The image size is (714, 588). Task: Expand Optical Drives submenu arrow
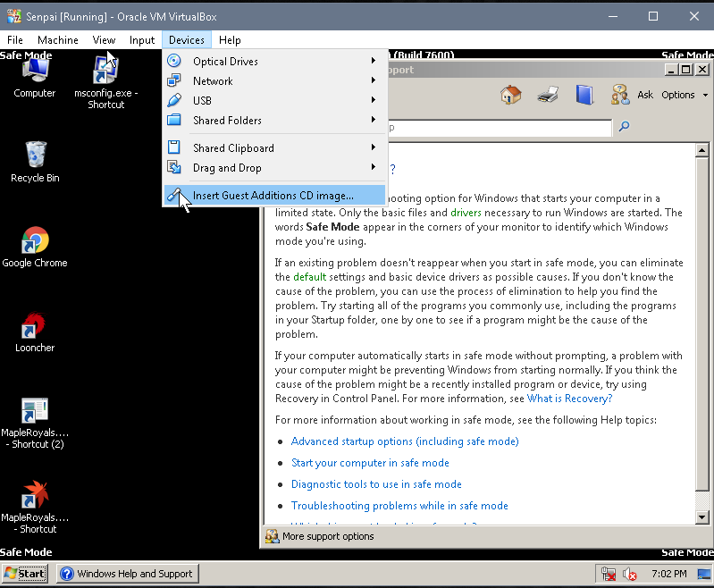pyautogui.click(x=374, y=60)
